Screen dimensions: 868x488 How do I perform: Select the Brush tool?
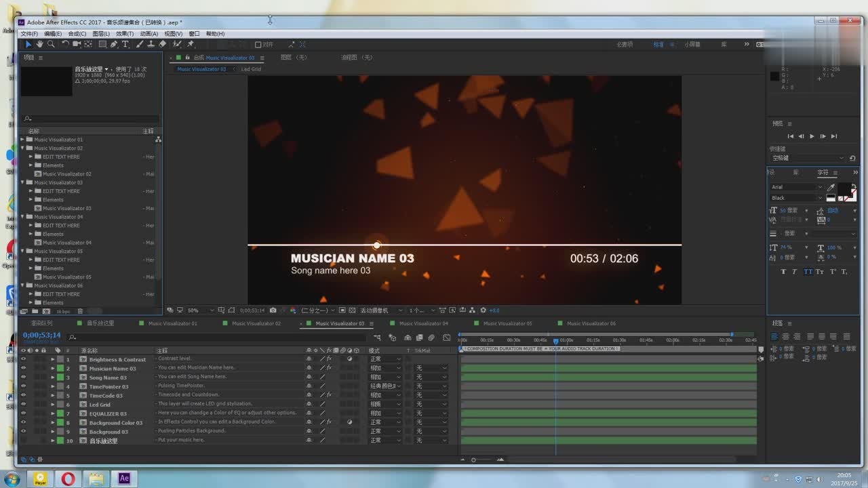140,44
